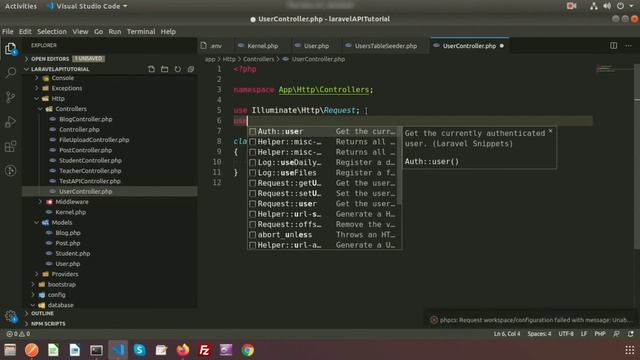Open the volume indicator in top bar

click(607, 6)
